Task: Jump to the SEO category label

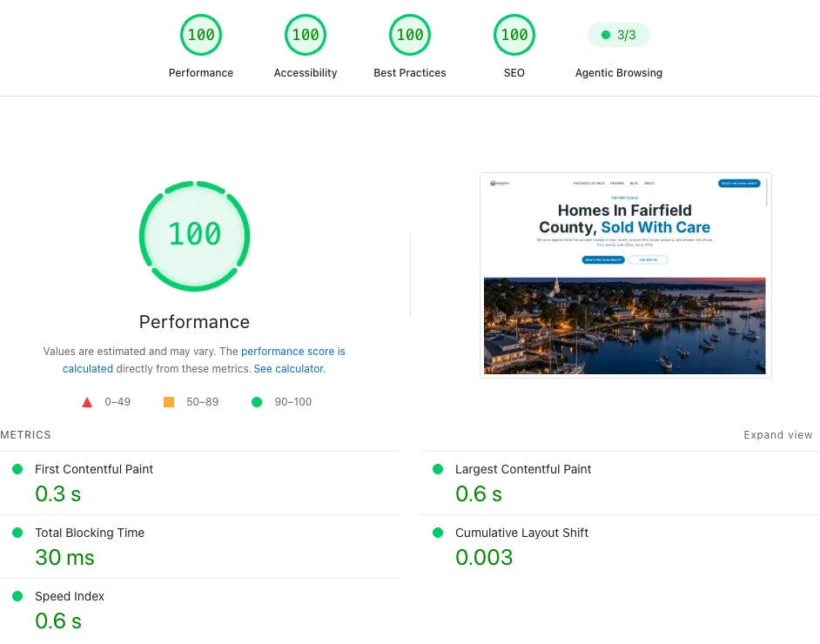Action: pos(514,72)
